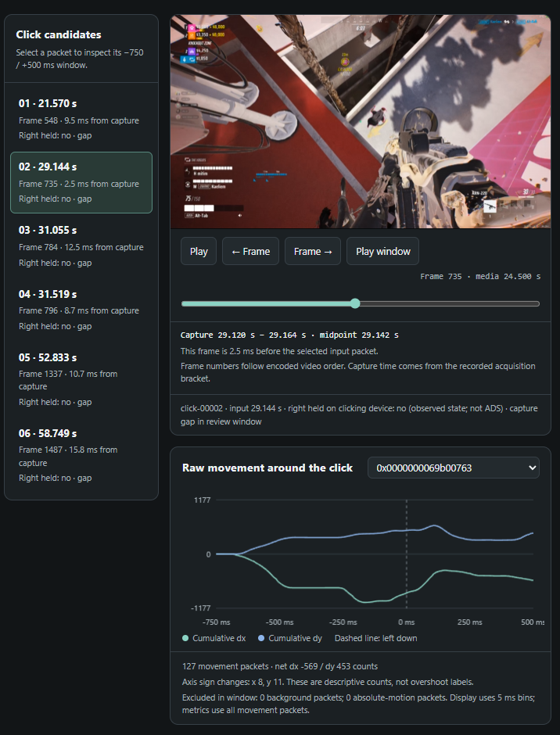Select click candidate 05 at 52.833 s
The image size is (560, 735).
click(x=81, y=379)
